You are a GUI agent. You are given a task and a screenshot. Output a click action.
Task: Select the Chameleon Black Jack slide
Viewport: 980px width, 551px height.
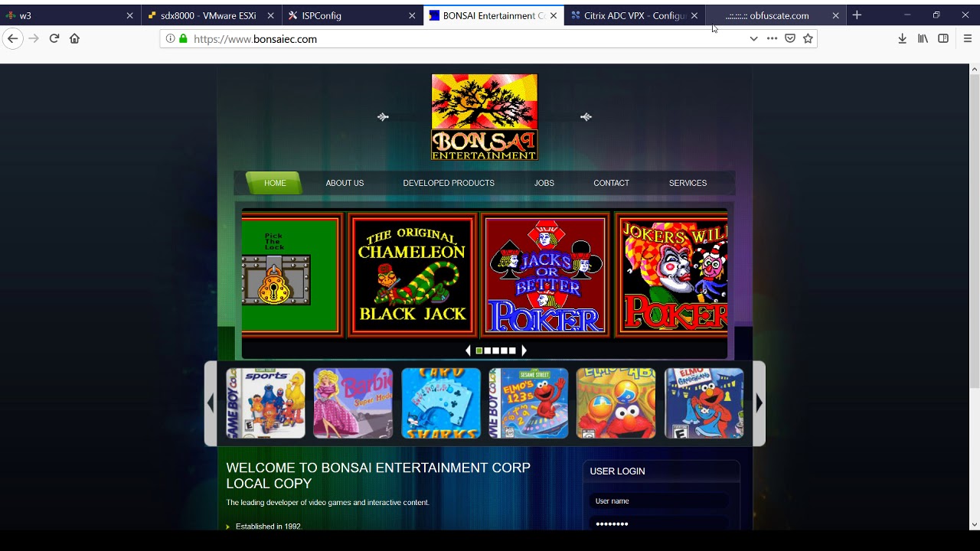pyautogui.click(x=413, y=275)
